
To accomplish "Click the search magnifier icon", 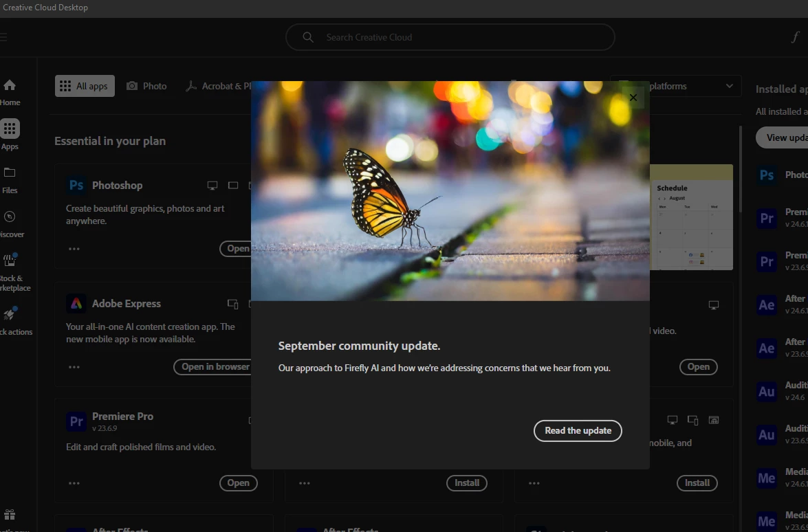I will point(307,37).
